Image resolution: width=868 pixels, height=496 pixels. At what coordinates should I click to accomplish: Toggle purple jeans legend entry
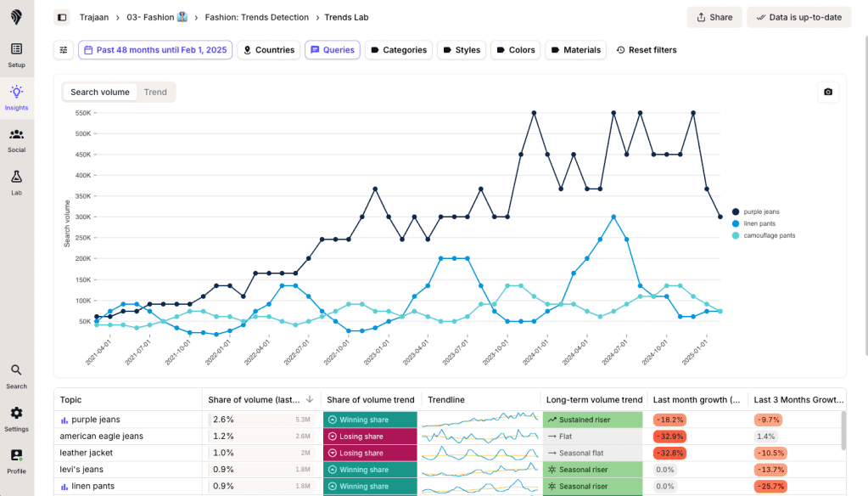tap(756, 211)
